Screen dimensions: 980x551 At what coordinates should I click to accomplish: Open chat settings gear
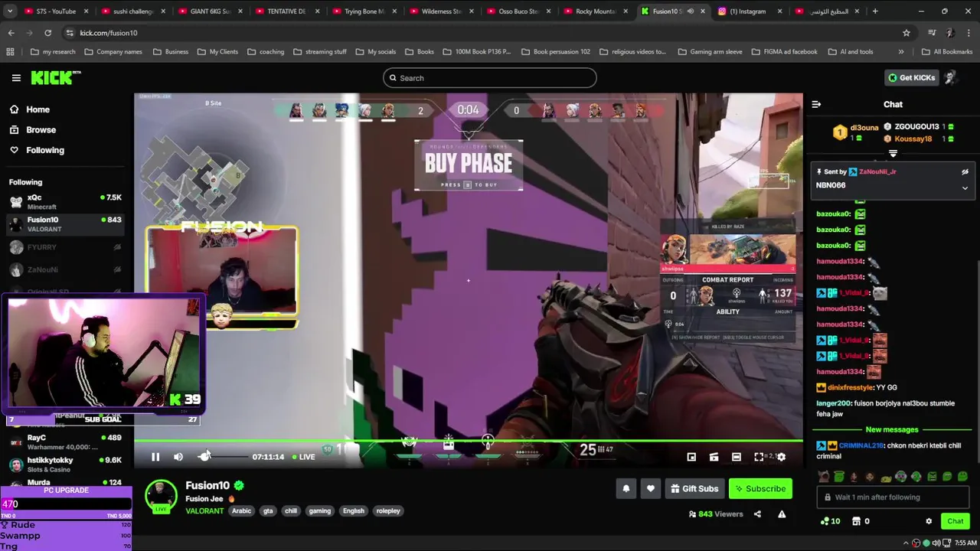tap(929, 521)
